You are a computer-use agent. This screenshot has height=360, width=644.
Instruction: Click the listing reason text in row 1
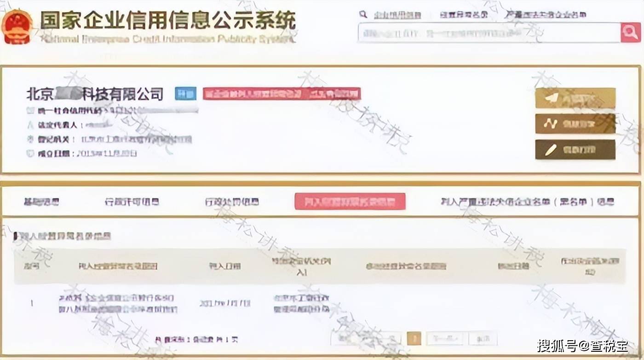tap(118, 304)
